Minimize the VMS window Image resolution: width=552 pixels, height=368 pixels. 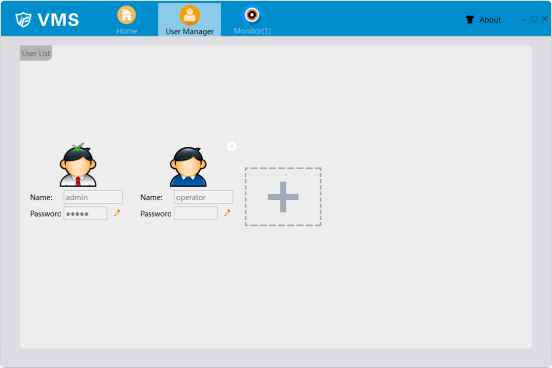524,19
